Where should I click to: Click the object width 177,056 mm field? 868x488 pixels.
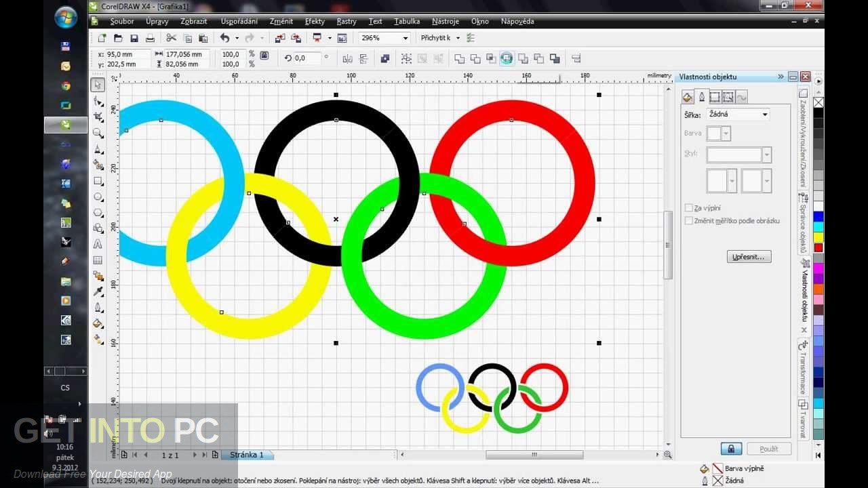tap(187, 54)
